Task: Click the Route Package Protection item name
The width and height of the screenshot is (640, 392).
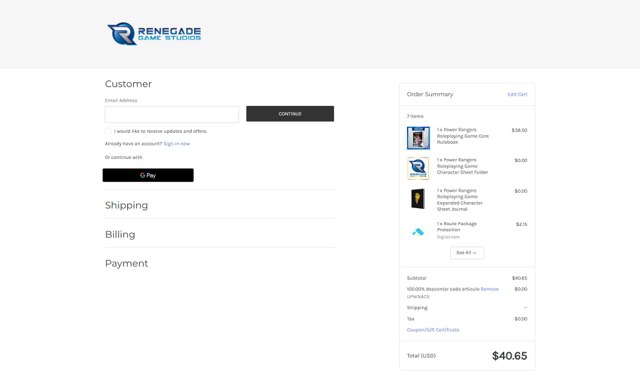Action: point(457,227)
